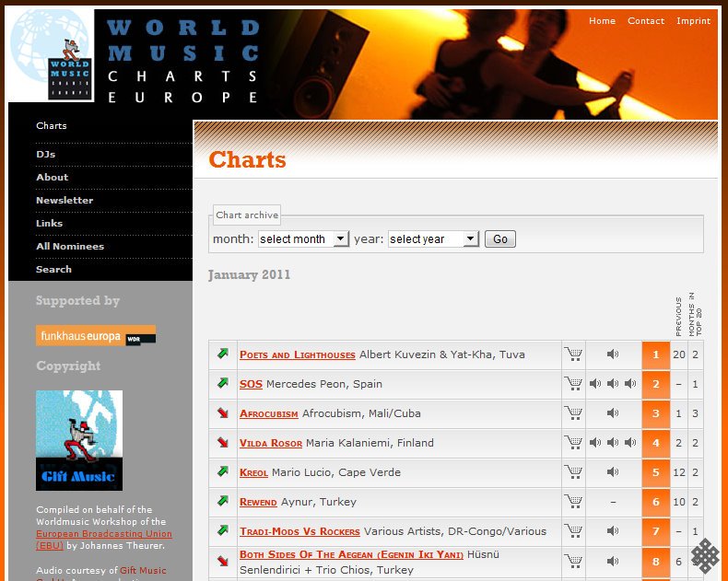Open the Rewend album link
This screenshot has height=581, width=728.
pos(258,502)
